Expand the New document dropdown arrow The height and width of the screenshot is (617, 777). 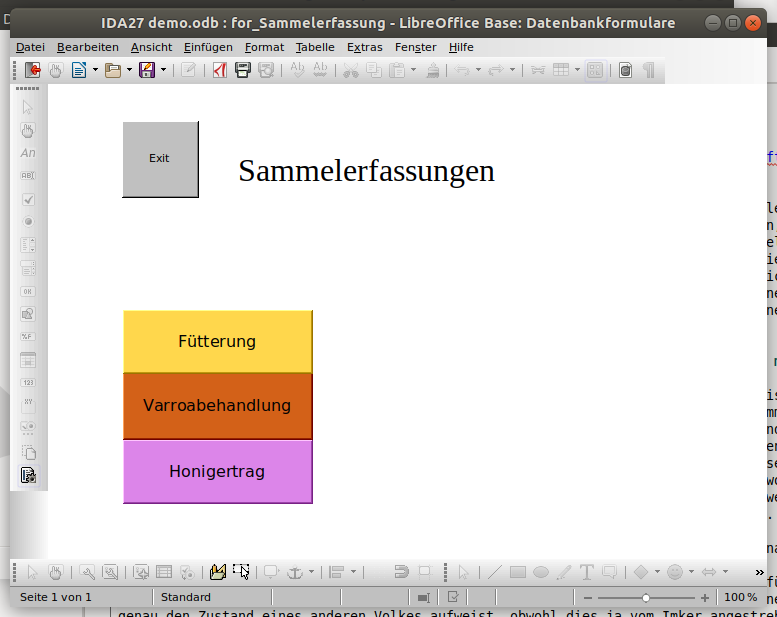[x=95, y=70]
